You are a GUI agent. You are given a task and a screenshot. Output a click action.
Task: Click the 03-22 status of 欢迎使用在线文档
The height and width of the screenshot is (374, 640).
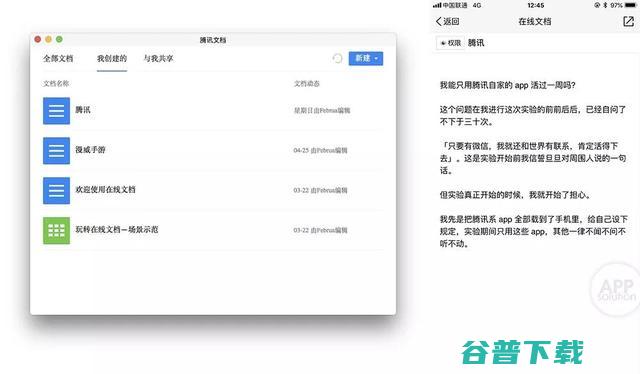click(x=320, y=191)
